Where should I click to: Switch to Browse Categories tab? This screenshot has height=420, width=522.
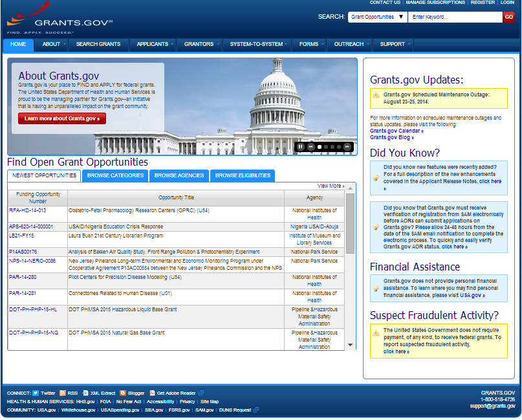tap(115, 175)
